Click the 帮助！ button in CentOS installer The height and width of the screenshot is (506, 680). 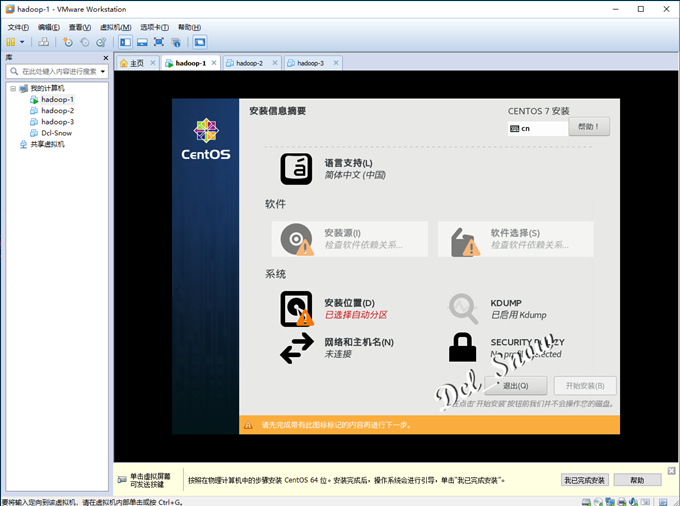[x=589, y=127]
